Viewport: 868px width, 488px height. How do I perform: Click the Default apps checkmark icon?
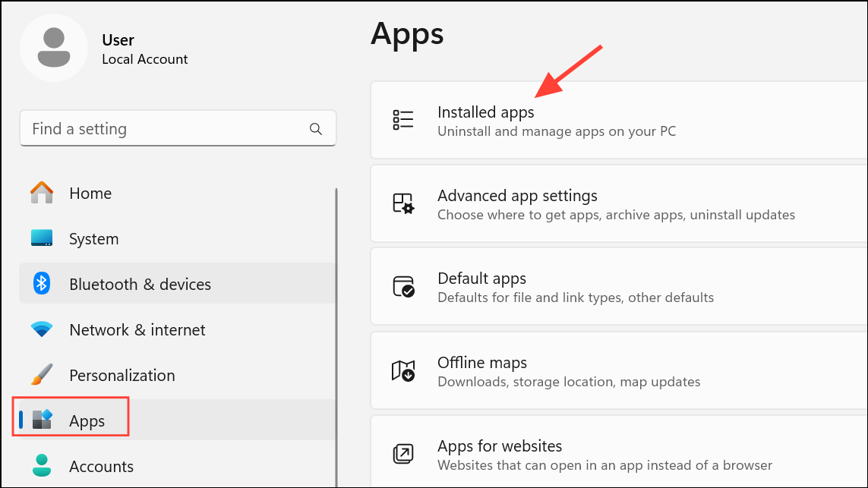tap(402, 287)
